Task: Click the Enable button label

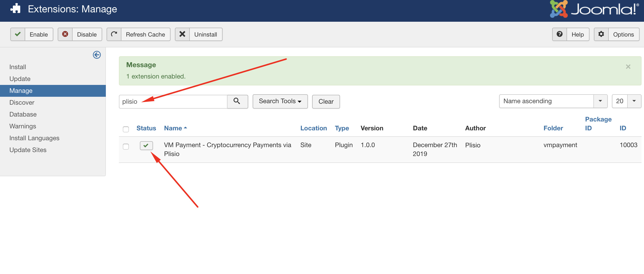Action: [x=39, y=35]
